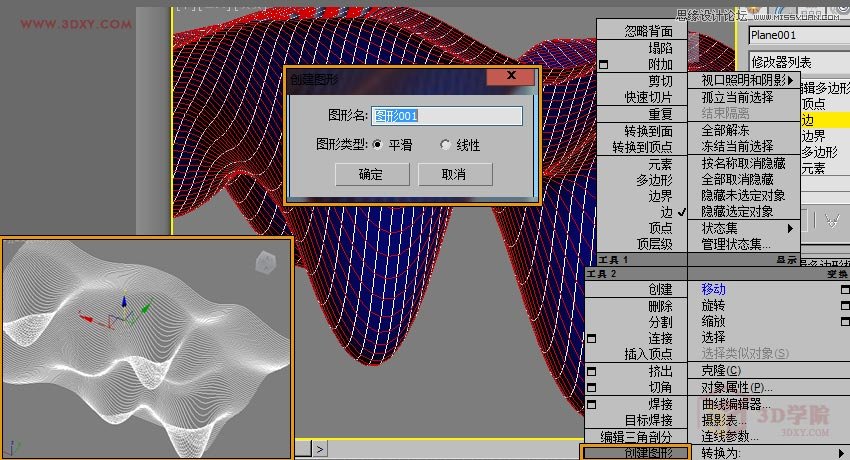
Task: Click the 图形名 input field
Action: (x=447, y=115)
